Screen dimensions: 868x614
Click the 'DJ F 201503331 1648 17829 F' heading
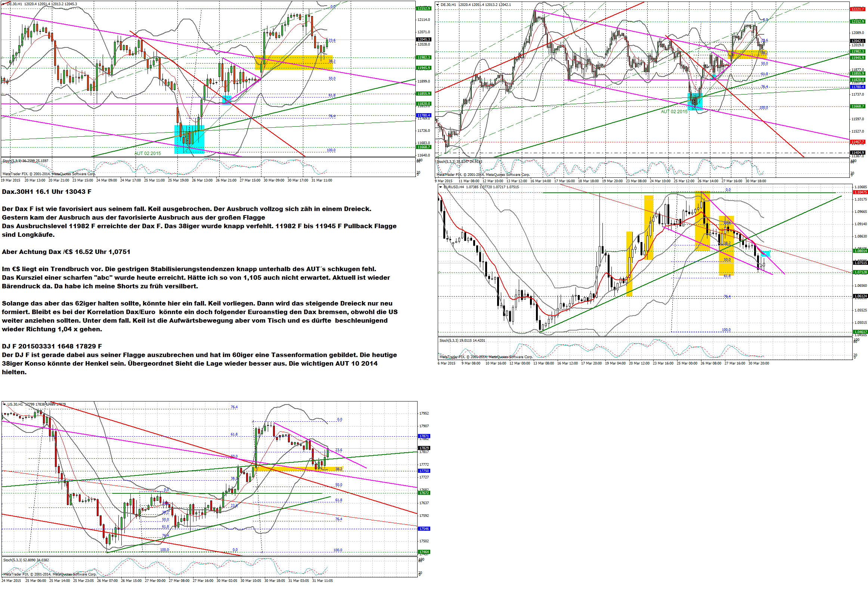pos(52,346)
